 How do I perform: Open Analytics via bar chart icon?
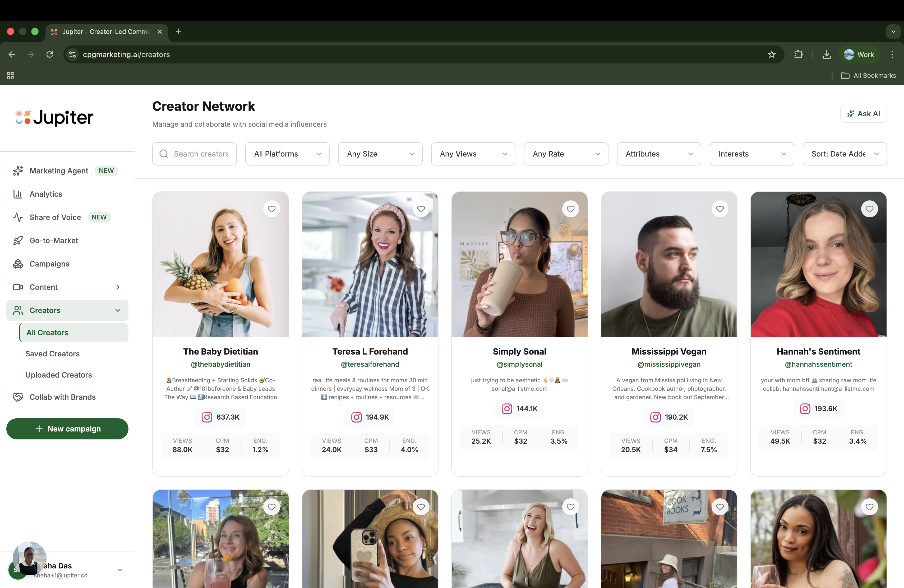tap(18, 194)
